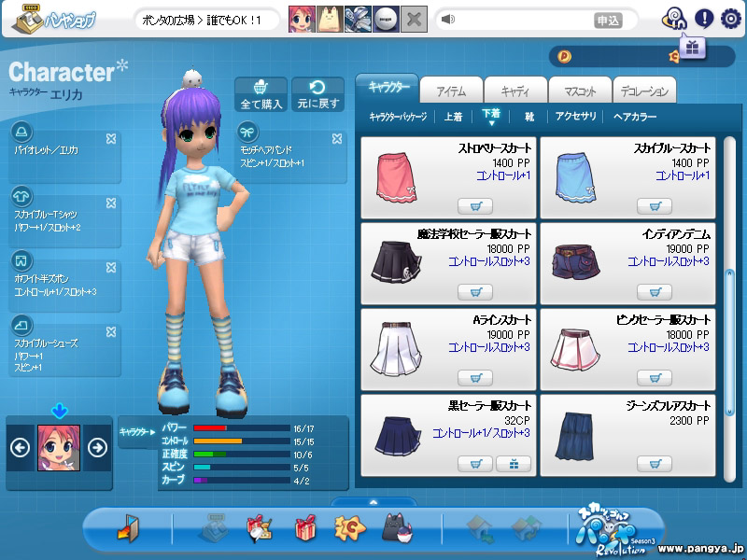The image size is (747, 560).
Task: Select 下着 bottoms subcategory
Action: [x=491, y=114]
